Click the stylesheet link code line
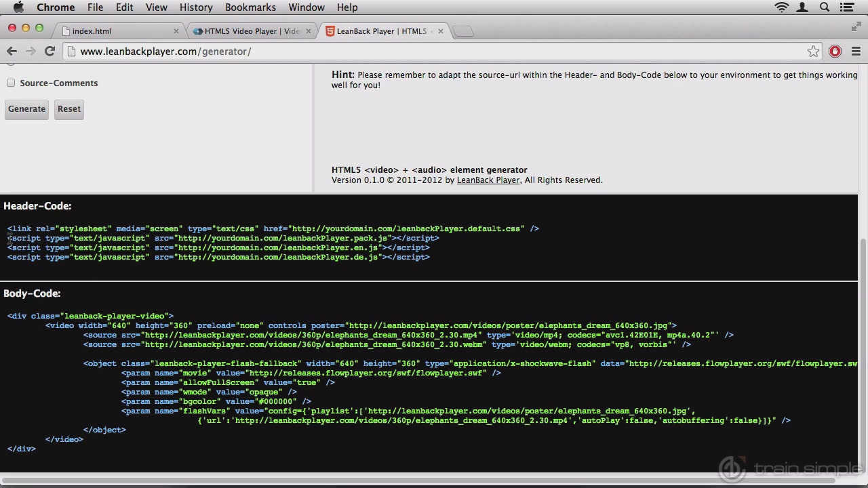The height and width of the screenshot is (488, 868). click(x=273, y=228)
